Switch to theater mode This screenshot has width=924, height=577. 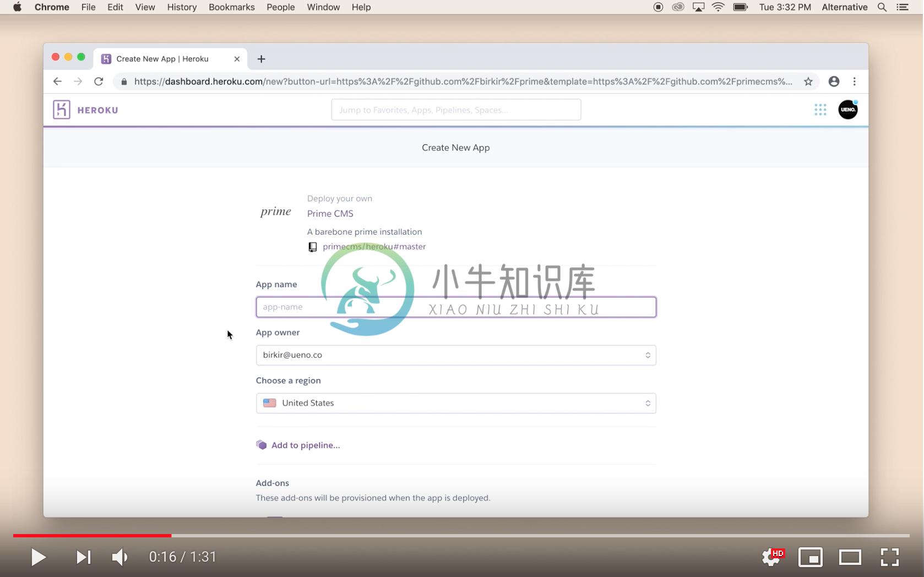[850, 557]
